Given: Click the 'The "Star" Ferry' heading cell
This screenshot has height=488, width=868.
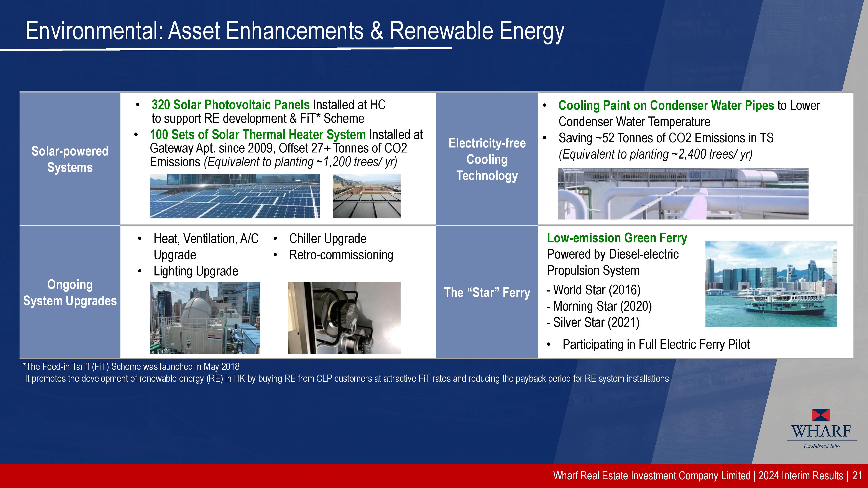Looking at the screenshot, I should pyautogui.click(x=487, y=292).
